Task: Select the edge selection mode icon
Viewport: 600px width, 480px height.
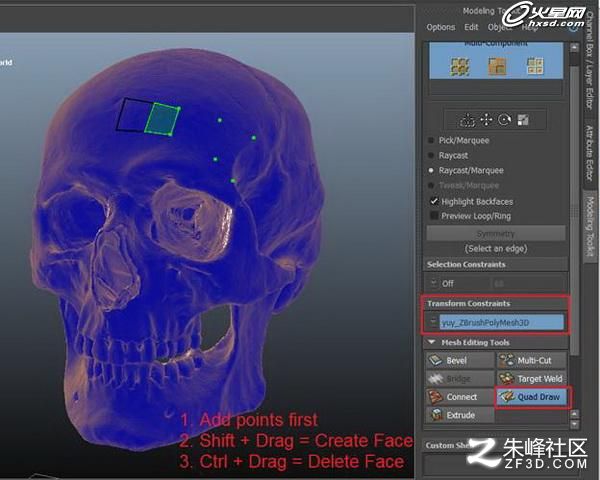Action: pos(497,66)
